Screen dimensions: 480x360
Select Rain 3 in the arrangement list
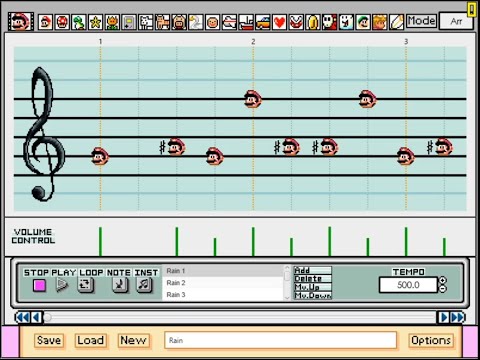coord(223,295)
